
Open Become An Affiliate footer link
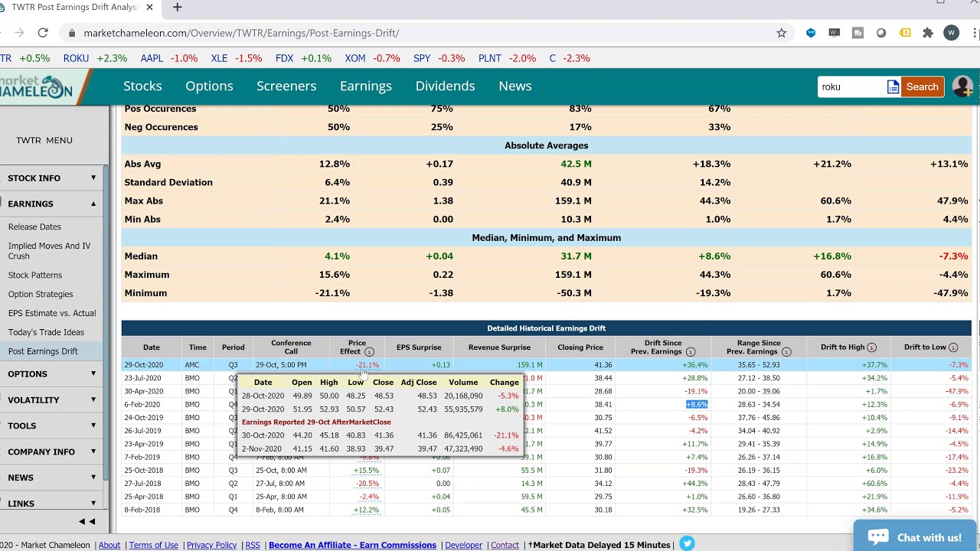coord(352,545)
